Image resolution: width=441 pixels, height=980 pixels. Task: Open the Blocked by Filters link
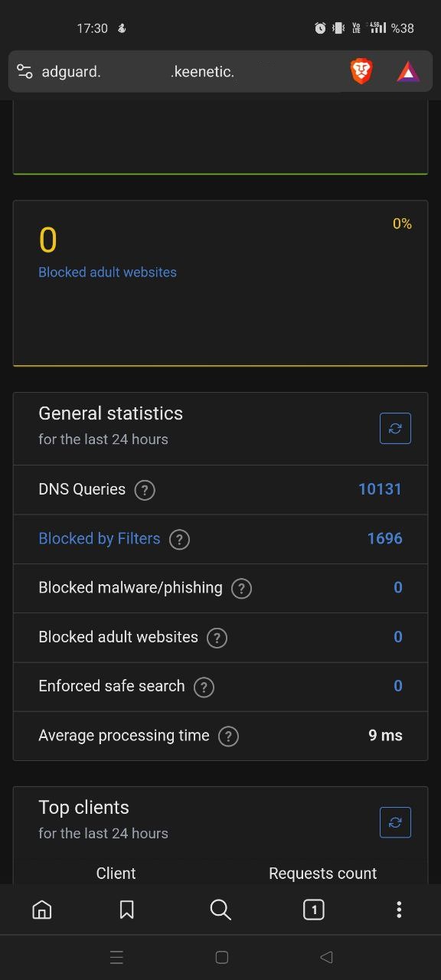(x=100, y=539)
